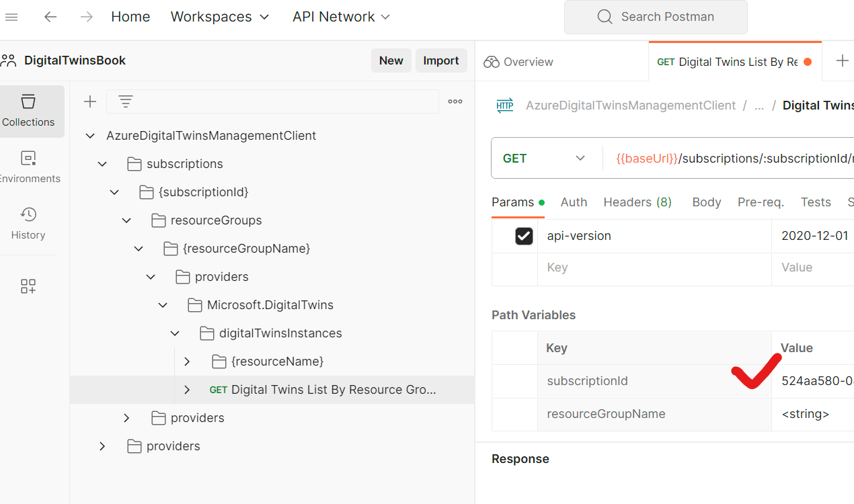Open History in the sidebar

pos(28,224)
